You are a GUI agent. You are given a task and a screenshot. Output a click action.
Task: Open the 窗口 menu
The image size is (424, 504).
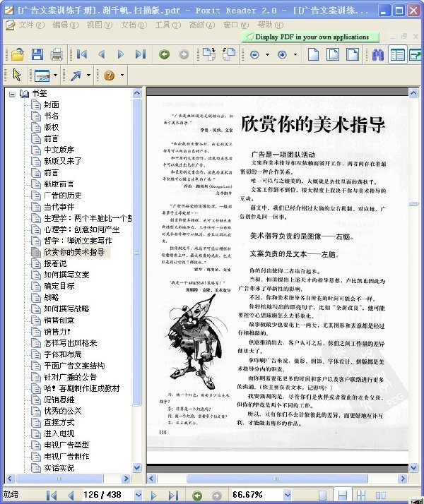coord(236,25)
